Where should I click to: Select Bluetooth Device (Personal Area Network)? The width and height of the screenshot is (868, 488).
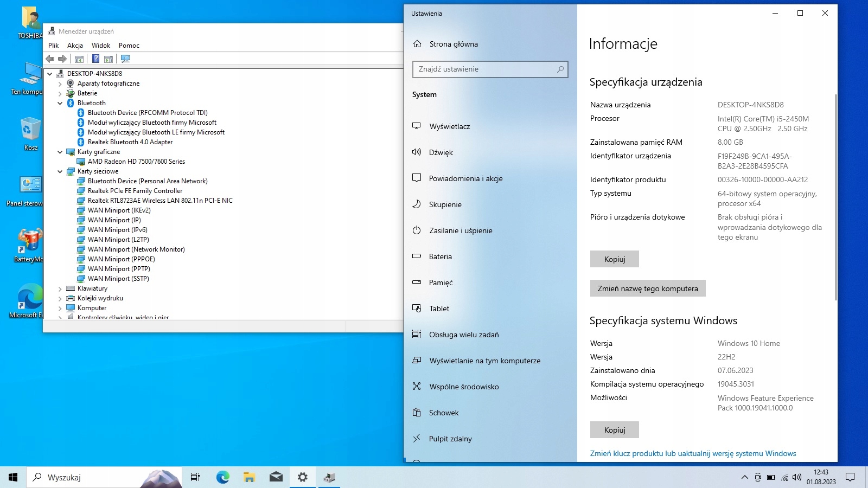(148, 181)
